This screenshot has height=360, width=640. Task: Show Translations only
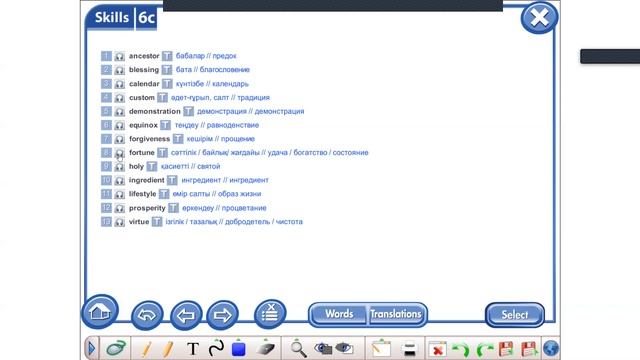coord(396,314)
